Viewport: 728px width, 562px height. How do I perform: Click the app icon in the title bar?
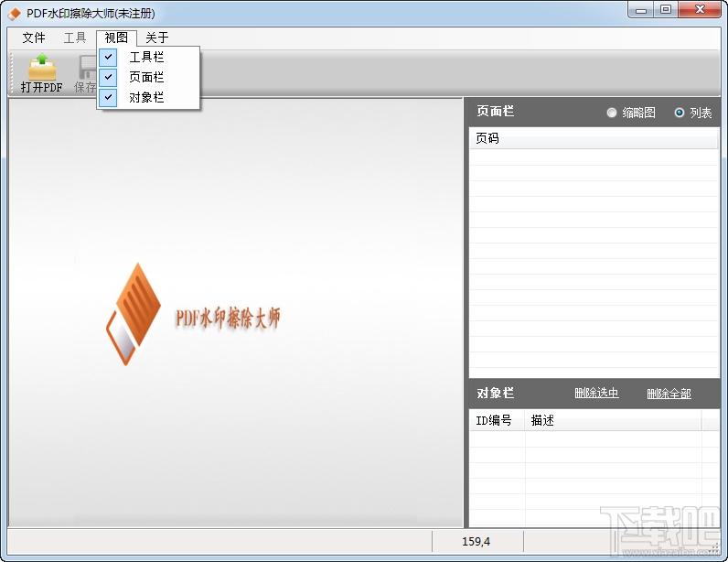(15, 14)
